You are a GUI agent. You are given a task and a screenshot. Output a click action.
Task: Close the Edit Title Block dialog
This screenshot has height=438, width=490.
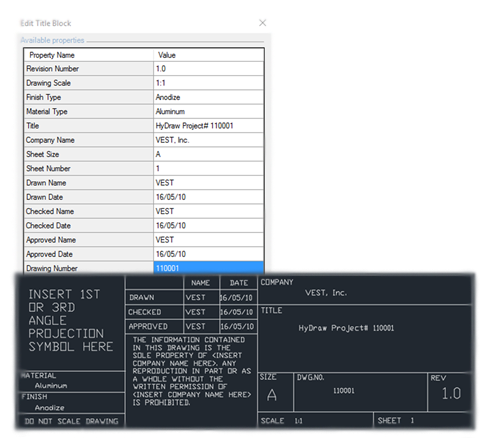point(262,23)
